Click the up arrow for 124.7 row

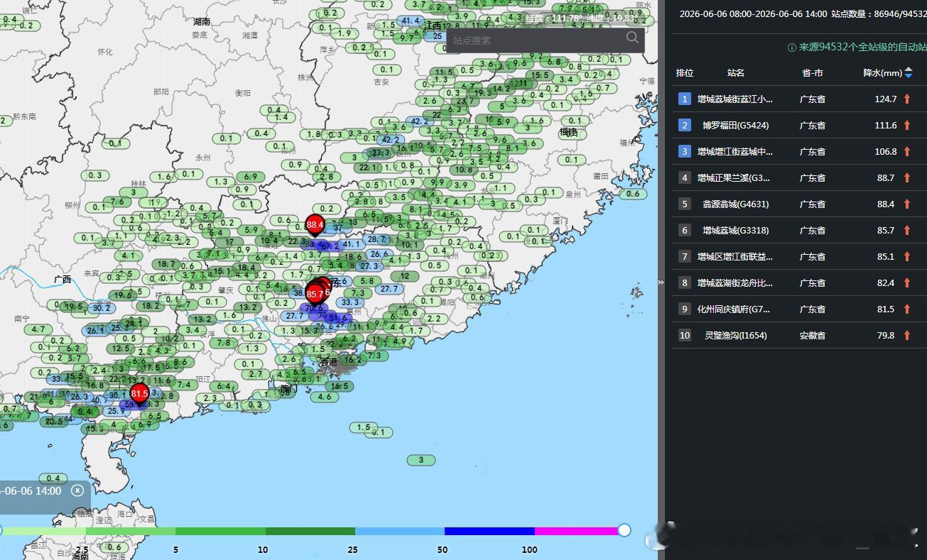point(907,99)
